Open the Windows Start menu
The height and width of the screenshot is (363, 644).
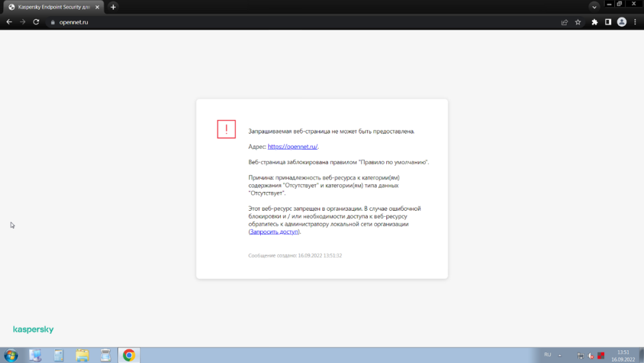(x=11, y=355)
